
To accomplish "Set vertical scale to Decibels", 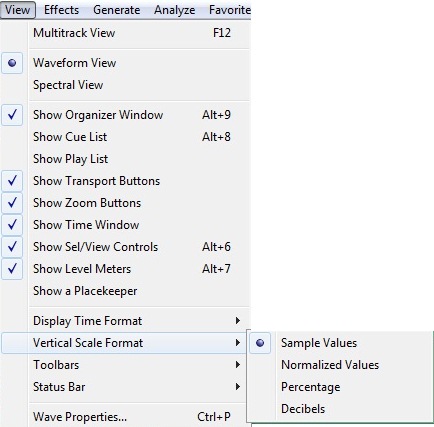I will (x=341, y=409).
